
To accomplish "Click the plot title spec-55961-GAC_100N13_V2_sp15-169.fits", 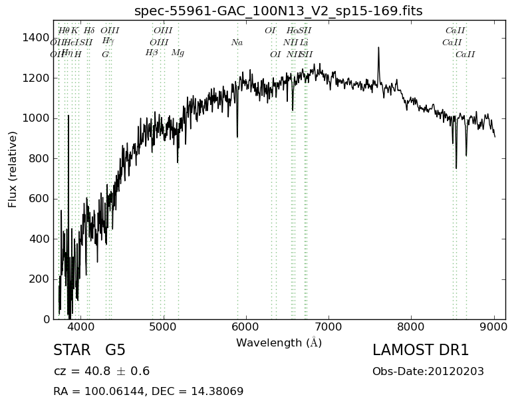I will pyautogui.click(x=278, y=11).
